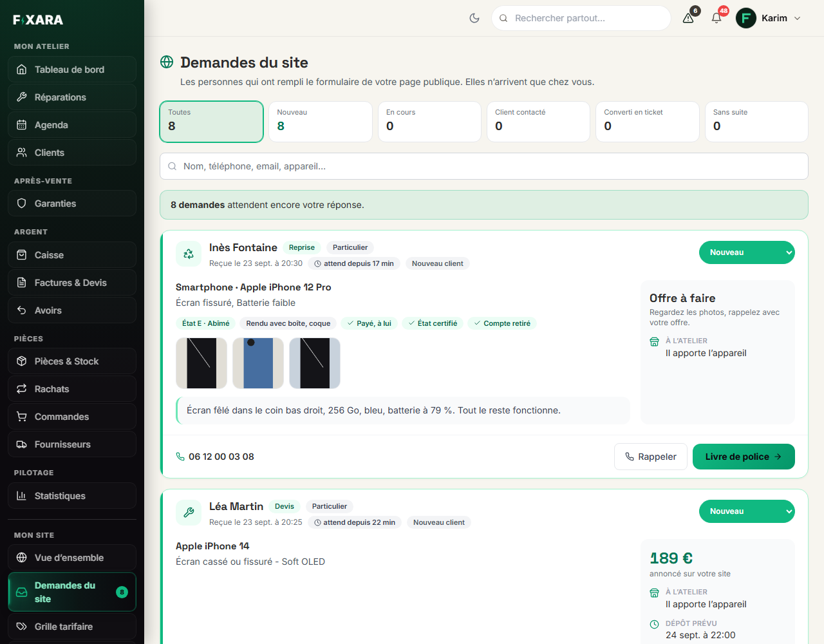Click the Livre de police button
Screen dimensions: 824x644
coord(744,457)
